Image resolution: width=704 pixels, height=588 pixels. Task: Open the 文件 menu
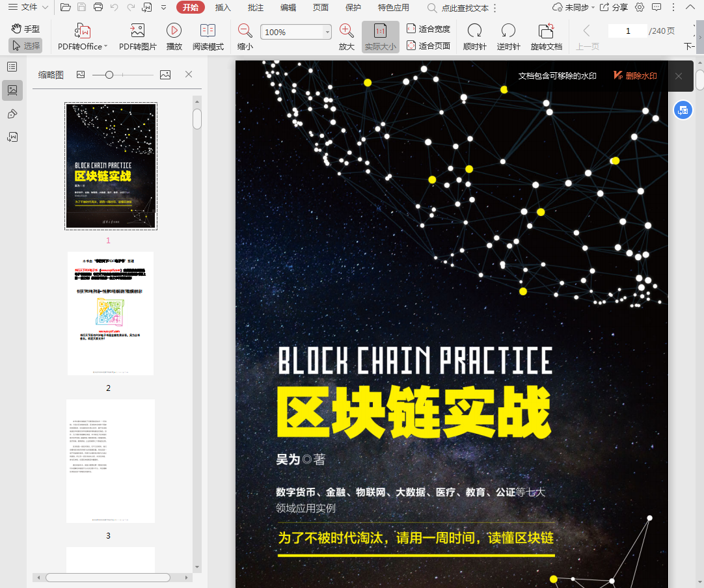(23, 7)
